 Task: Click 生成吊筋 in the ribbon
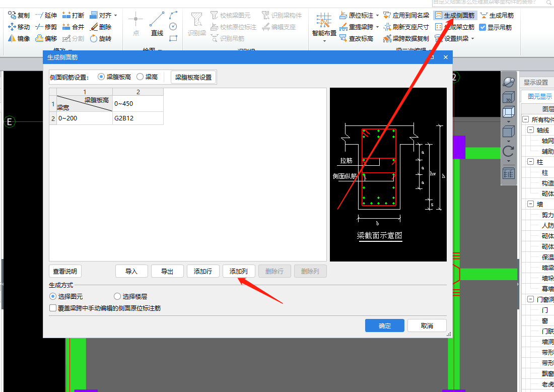click(x=497, y=15)
